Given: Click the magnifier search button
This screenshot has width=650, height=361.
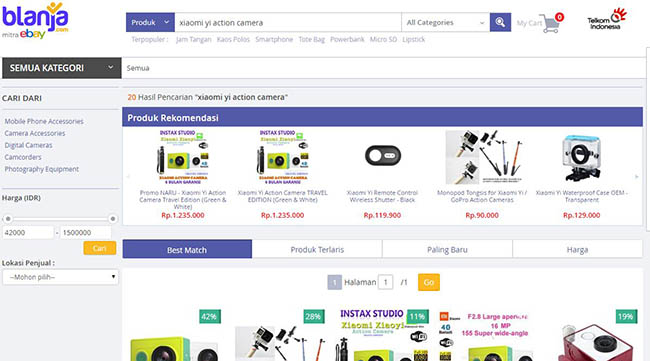Looking at the screenshot, I should pos(500,22).
